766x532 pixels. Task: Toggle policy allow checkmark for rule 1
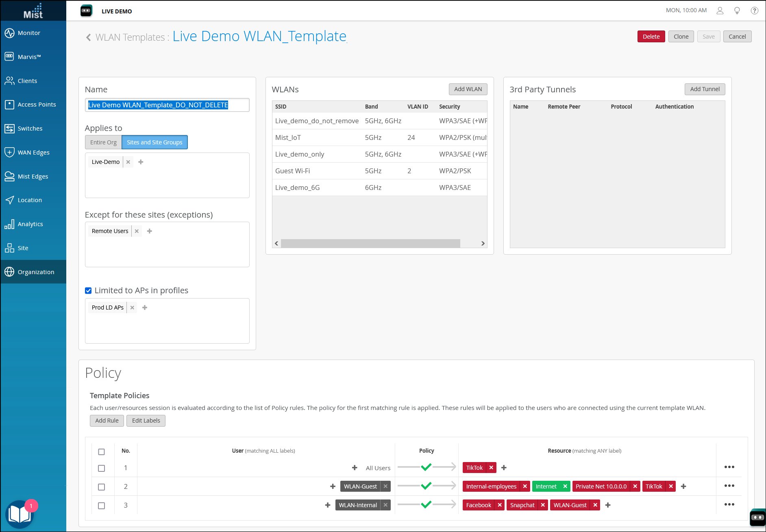(426, 467)
